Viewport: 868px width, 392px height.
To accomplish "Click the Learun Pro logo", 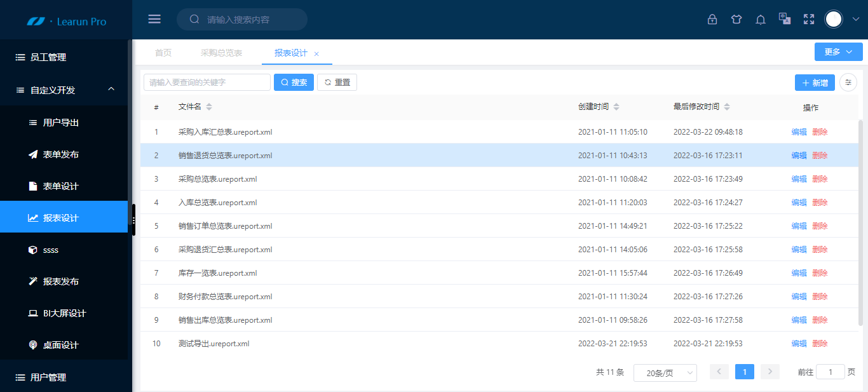I will [66, 21].
